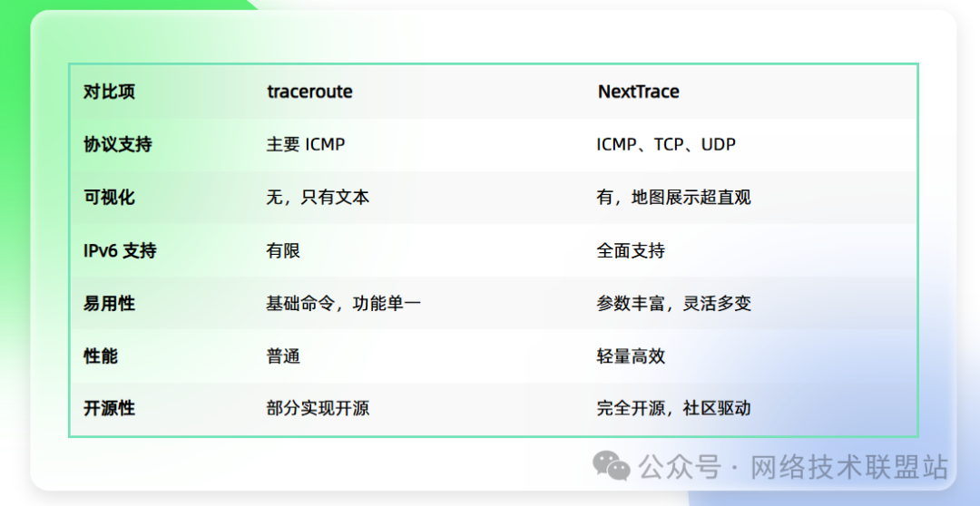Screen dimensions: 980x506
Task: Click the IPv6 支持 row label
Action: pos(120,251)
